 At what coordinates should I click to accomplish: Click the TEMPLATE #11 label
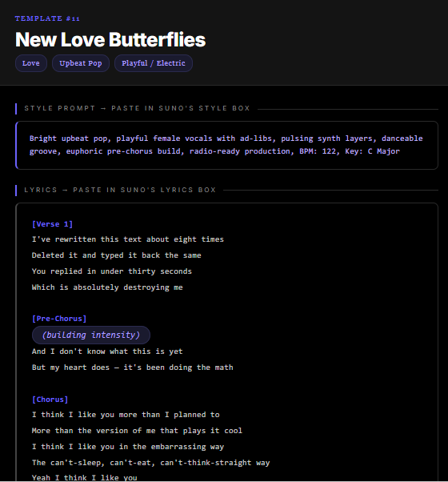(47, 18)
